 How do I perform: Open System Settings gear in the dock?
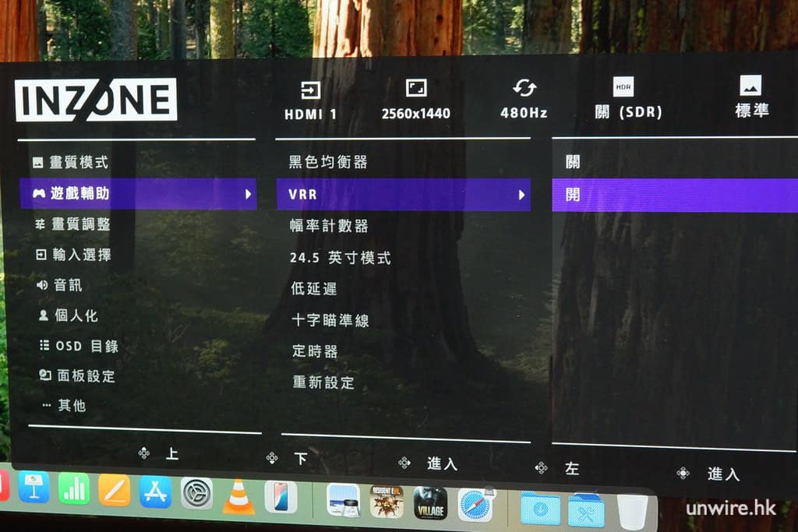pos(196,493)
